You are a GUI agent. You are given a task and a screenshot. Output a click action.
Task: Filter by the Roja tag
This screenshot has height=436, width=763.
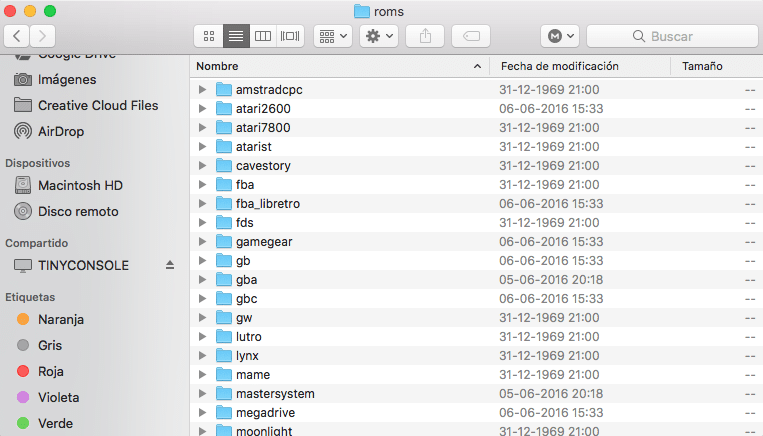[40, 371]
